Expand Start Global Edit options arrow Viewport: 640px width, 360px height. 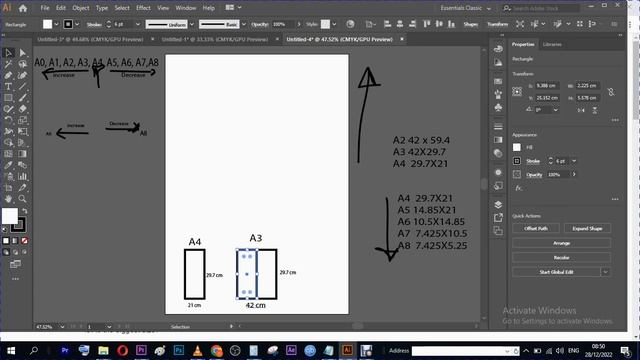(606, 272)
